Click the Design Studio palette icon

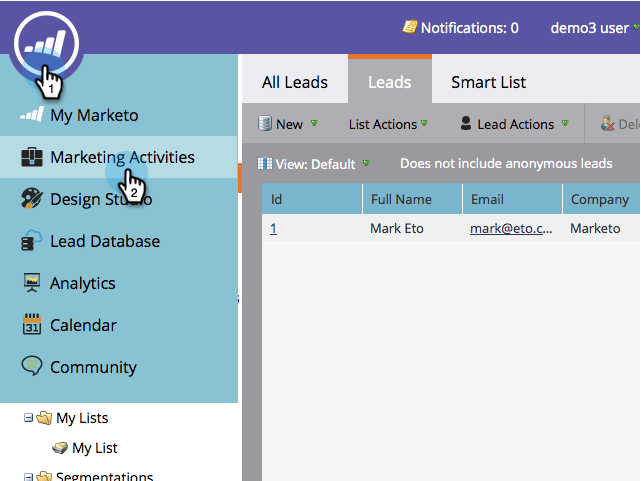click(31, 199)
